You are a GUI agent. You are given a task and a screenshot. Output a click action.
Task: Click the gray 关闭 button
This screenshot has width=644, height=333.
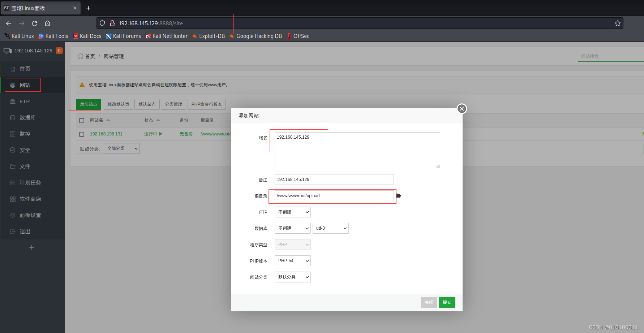(x=429, y=302)
